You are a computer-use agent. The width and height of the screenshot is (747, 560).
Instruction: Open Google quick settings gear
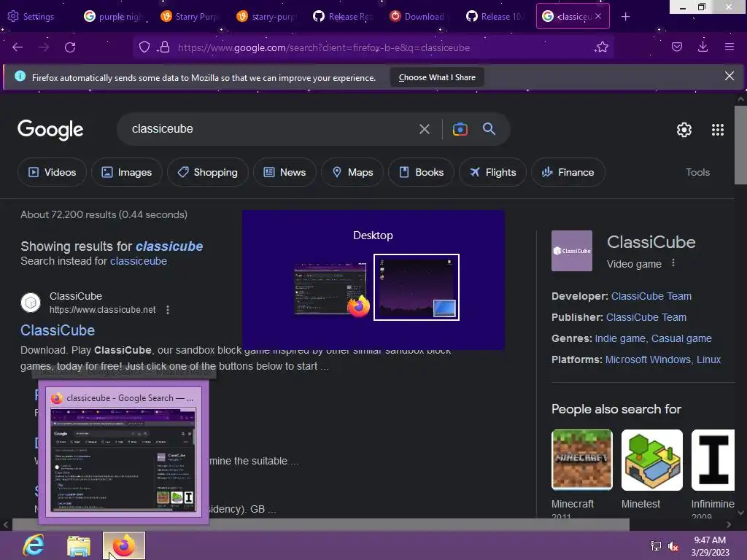[x=684, y=130]
